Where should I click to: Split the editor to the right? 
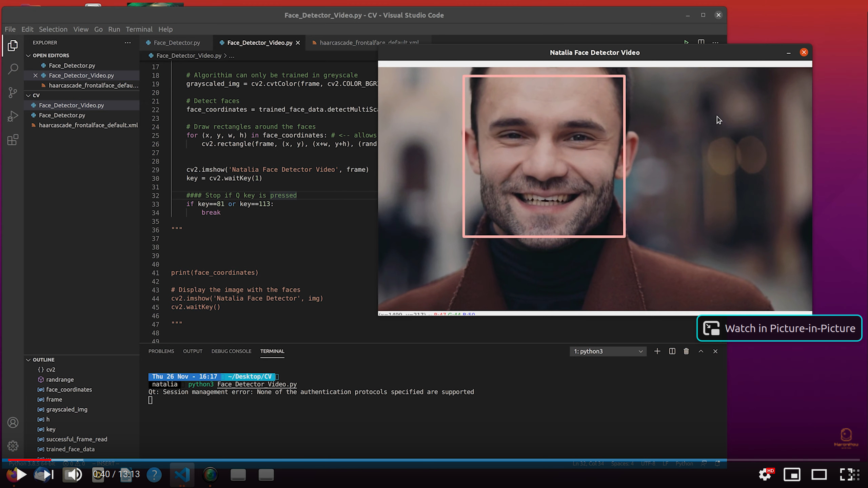[x=701, y=42]
